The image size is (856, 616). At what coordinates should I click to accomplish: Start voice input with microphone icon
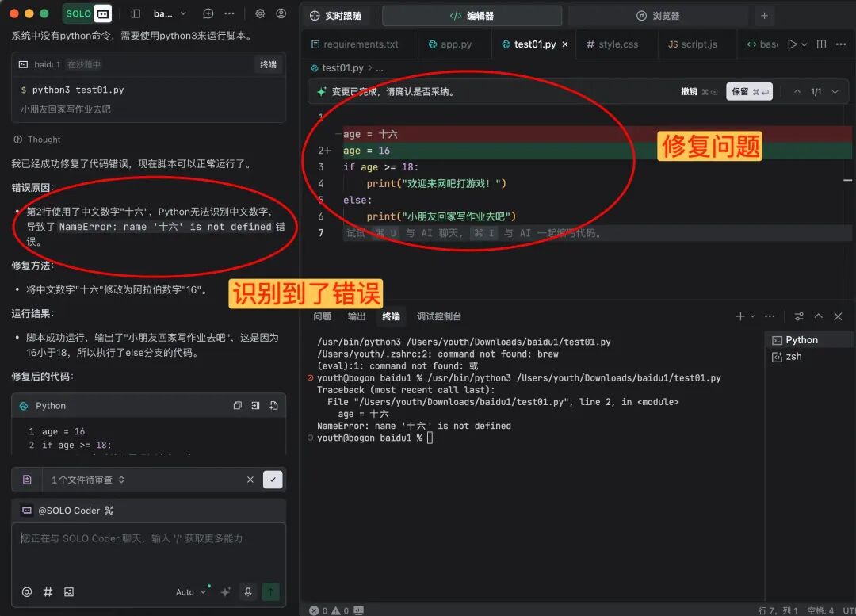pyautogui.click(x=248, y=592)
